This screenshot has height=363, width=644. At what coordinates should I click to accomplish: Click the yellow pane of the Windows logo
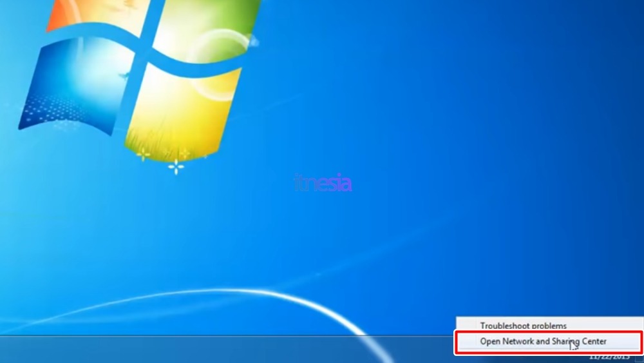[180, 113]
